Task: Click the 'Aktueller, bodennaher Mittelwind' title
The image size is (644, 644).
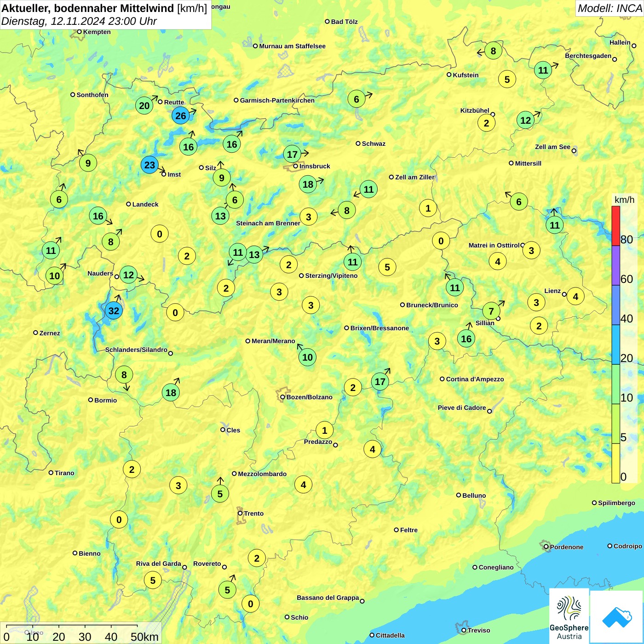Action: tap(88, 8)
